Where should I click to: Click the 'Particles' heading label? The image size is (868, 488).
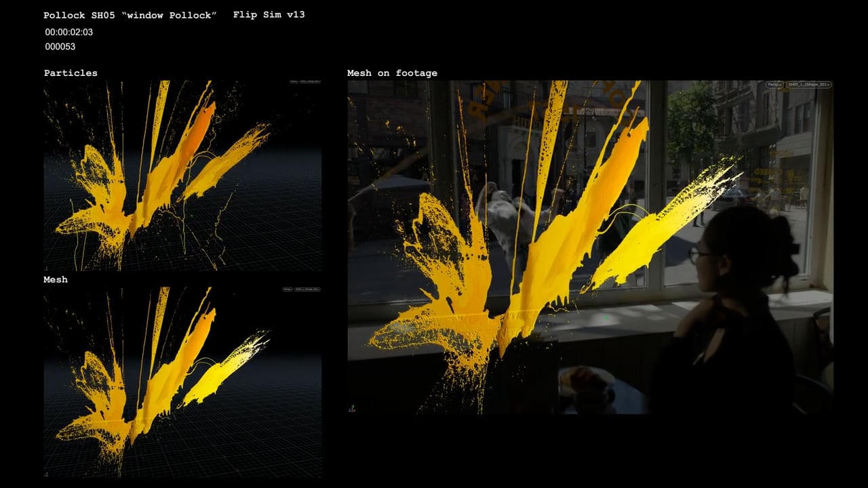click(71, 73)
